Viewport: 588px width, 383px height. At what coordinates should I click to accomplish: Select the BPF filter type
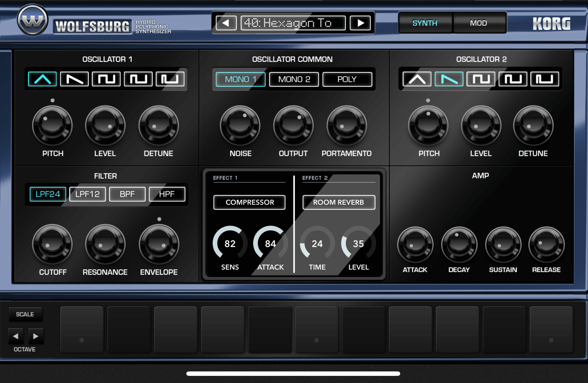coord(127,194)
